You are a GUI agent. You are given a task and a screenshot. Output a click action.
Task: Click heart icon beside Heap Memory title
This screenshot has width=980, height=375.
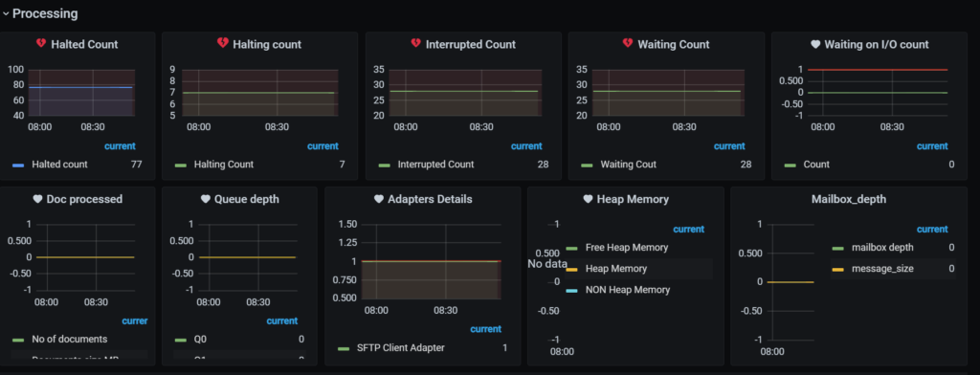pos(588,199)
